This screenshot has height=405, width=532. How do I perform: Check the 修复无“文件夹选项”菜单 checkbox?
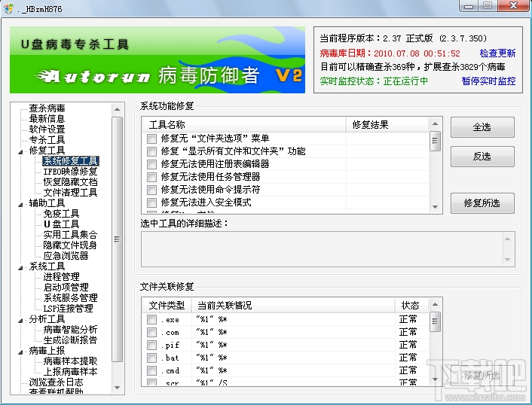(x=151, y=139)
